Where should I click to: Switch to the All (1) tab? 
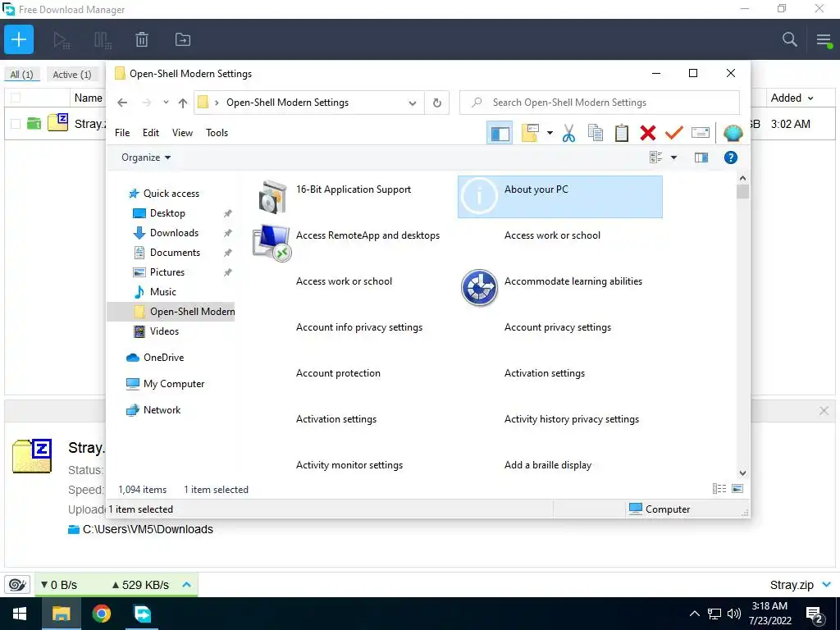tap(22, 75)
